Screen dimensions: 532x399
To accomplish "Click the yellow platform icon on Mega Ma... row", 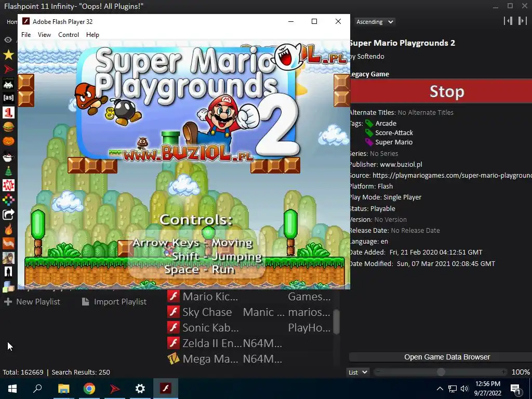I will 174,358.
